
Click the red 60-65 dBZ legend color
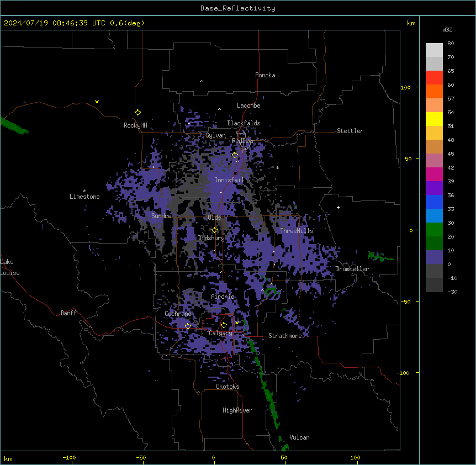[434, 77]
